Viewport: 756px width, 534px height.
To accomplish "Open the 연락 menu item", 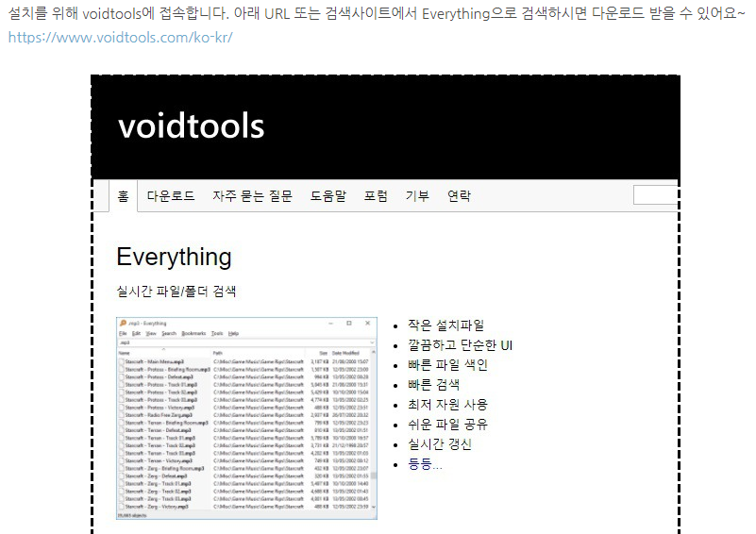I will point(459,196).
